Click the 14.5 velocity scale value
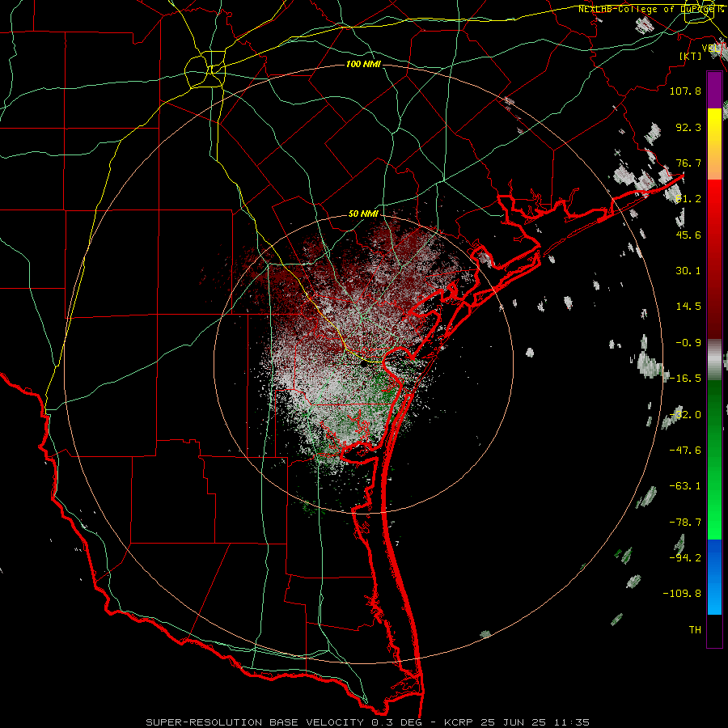 (688, 307)
